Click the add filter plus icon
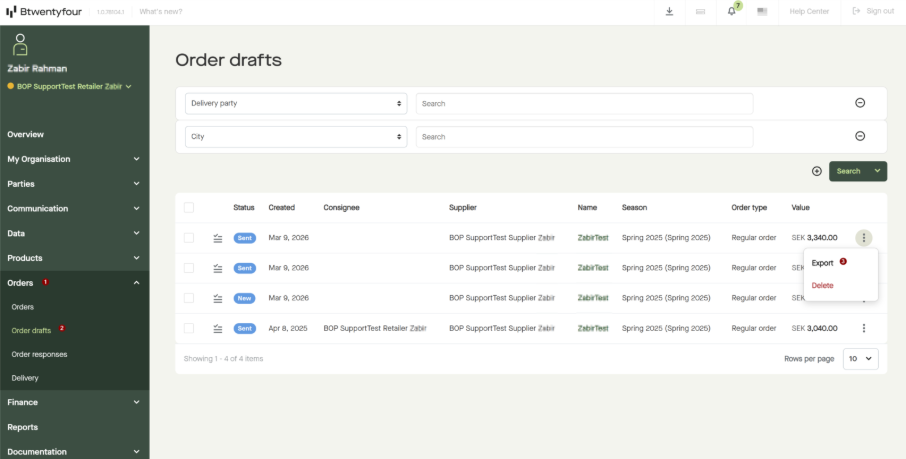Viewport: 906px width, 459px height. [x=817, y=171]
